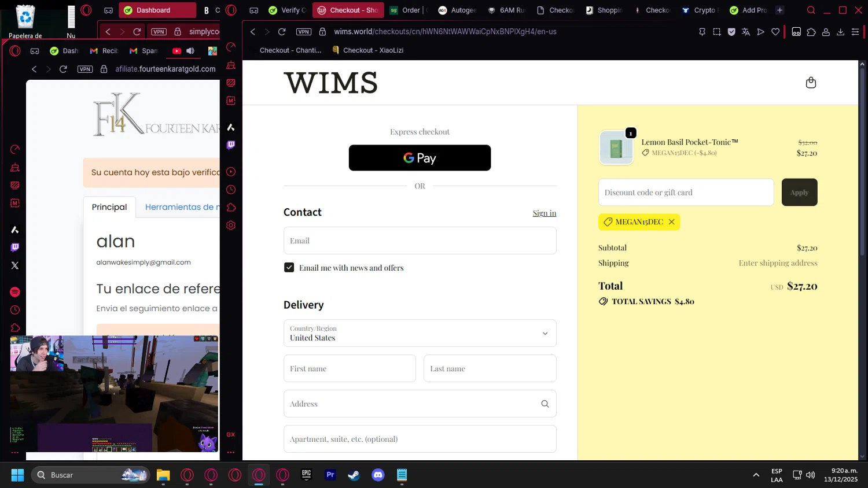The width and height of the screenshot is (868, 488).
Task: Click the taskbar Buscar search box
Action: click(x=91, y=475)
